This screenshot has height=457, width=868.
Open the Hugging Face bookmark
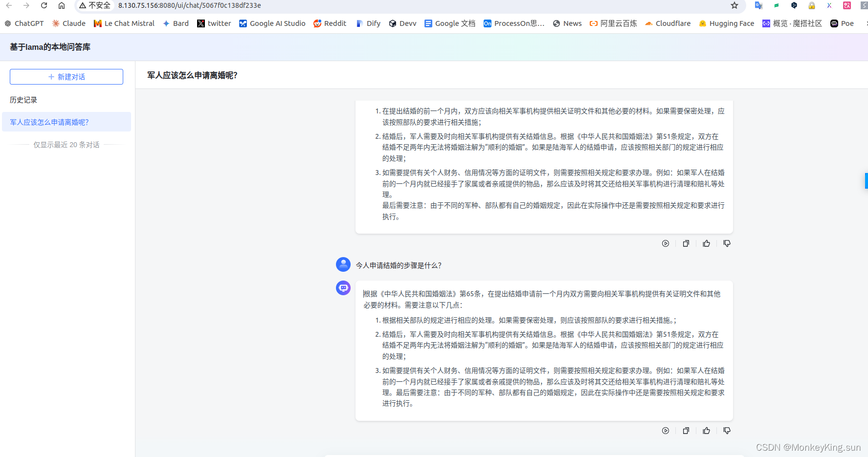click(x=727, y=23)
